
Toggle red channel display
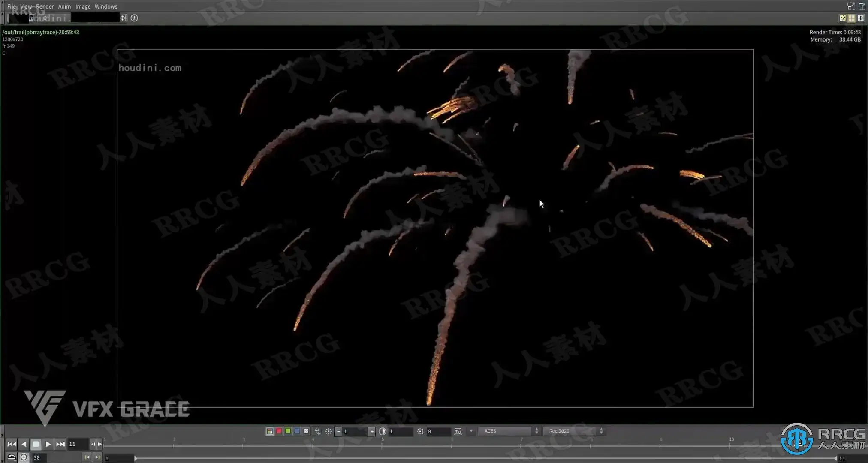pyautogui.click(x=279, y=431)
